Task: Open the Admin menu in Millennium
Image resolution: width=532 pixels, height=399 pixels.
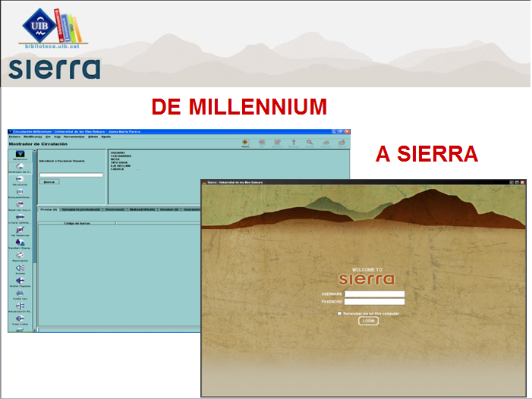Action: (93, 137)
